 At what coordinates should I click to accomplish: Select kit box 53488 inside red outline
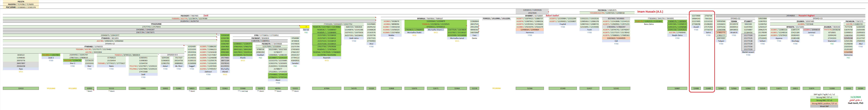click(x=696, y=88)
